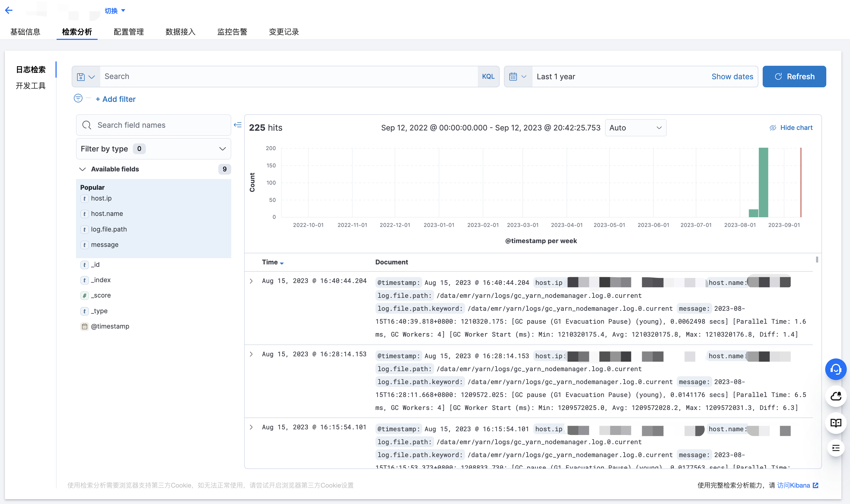Click the filter settings icon near Add filter

coord(78,98)
